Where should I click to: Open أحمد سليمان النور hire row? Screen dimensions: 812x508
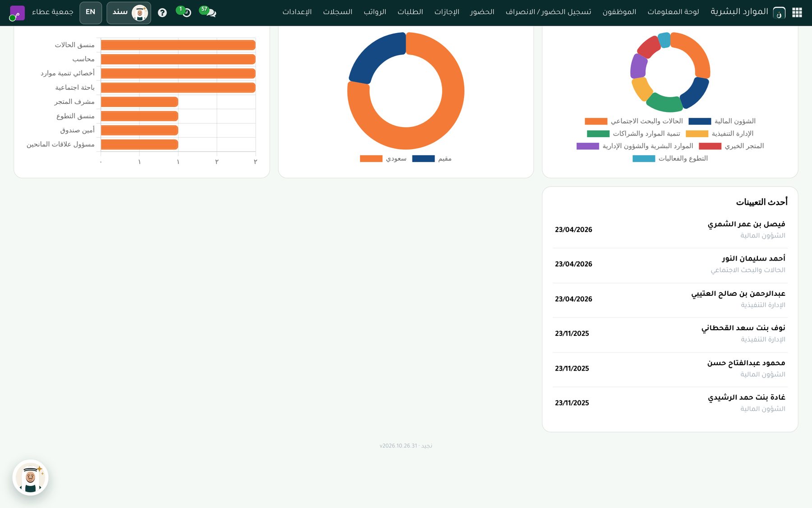(x=670, y=265)
